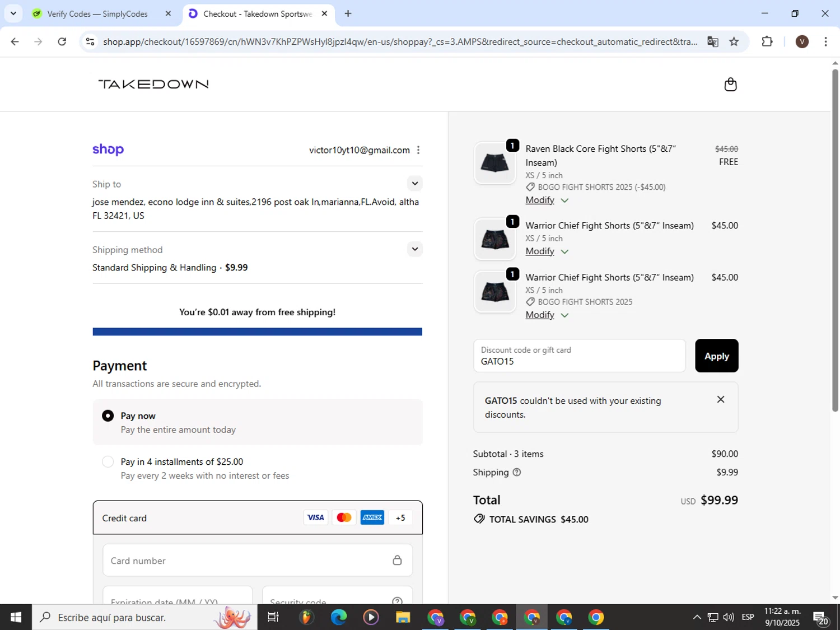The height and width of the screenshot is (630, 840).
Task: Focus the discount code input field
Action: pos(579,356)
